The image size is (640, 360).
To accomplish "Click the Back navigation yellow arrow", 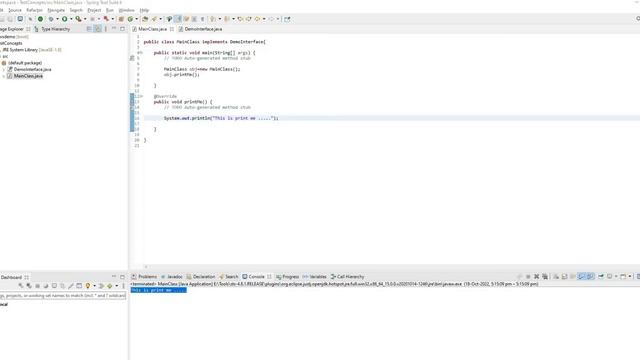I will pyautogui.click(x=258, y=19).
